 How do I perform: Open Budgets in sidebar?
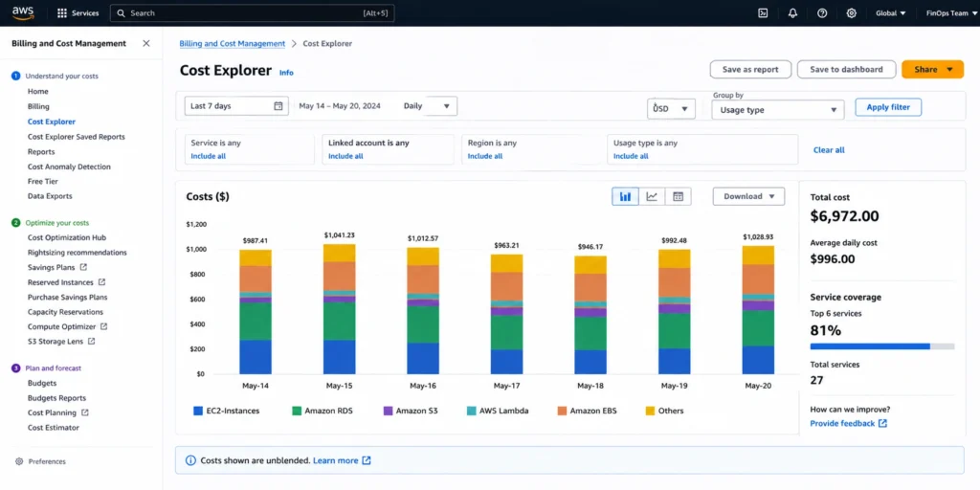[x=42, y=383]
